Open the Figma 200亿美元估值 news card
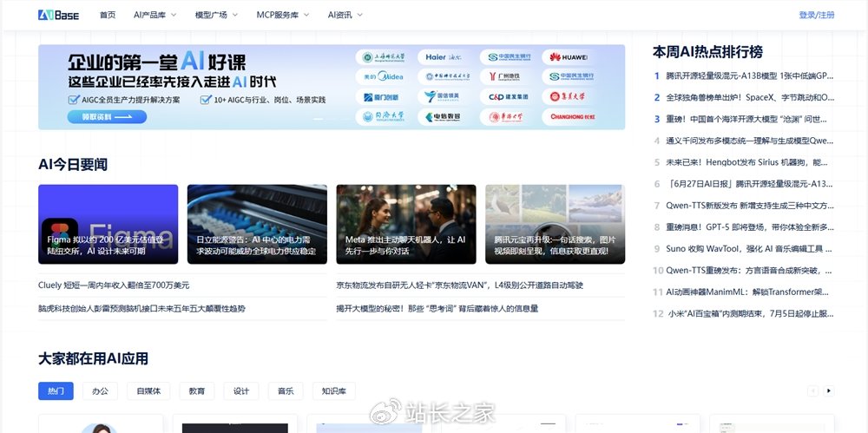The image size is (868, 433). tap(108, 224)
